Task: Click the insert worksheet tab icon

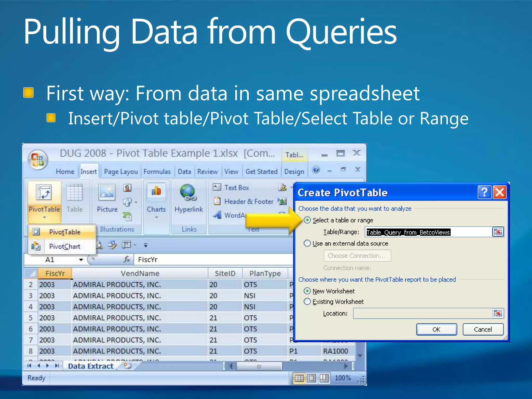Action: click(x=128, y=366)
